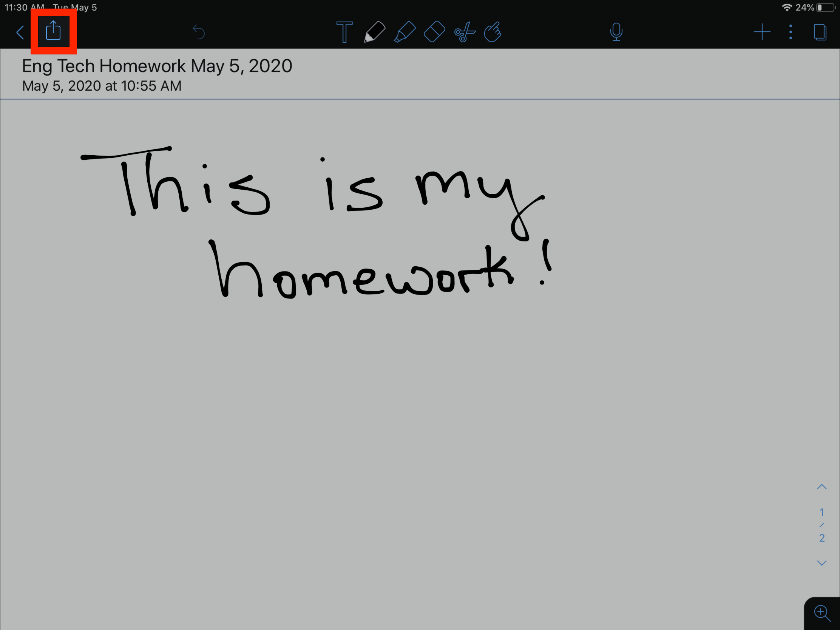Viewport: 840px width, 630px height.
Task: Select the Eraser tool
Action: 434,32
